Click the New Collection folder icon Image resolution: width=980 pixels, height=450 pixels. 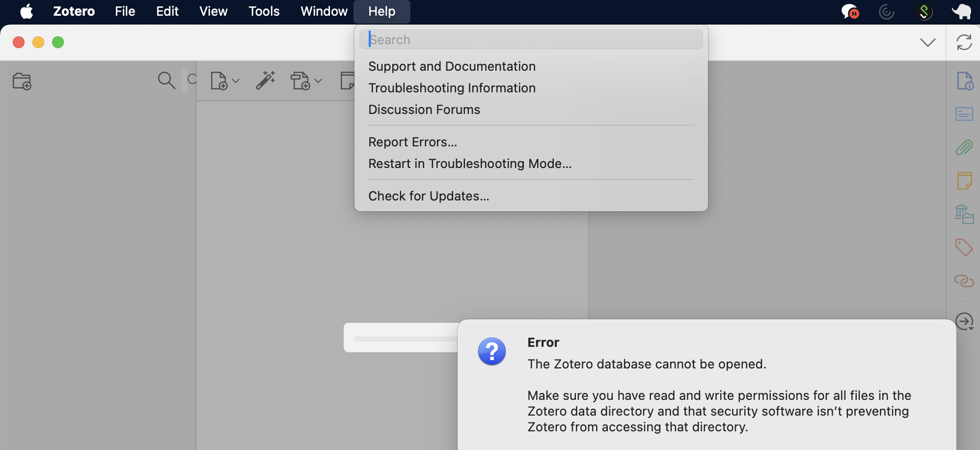[x=22, y=81]
